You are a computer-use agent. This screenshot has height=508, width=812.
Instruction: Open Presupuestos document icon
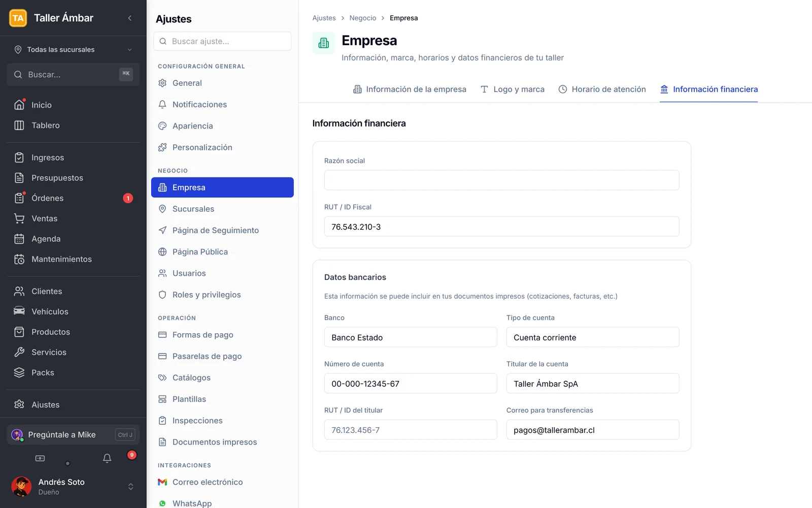[19, 178]
